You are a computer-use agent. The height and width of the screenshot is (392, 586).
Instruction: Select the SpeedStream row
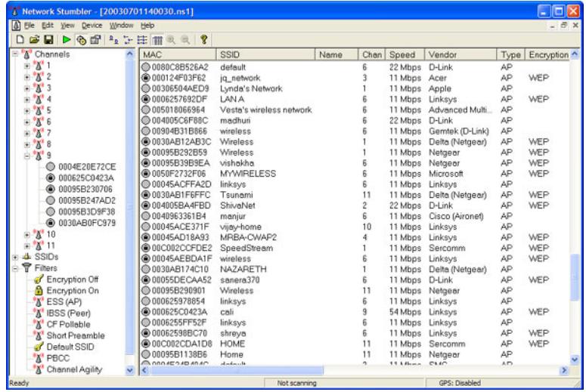pos(355,248)
